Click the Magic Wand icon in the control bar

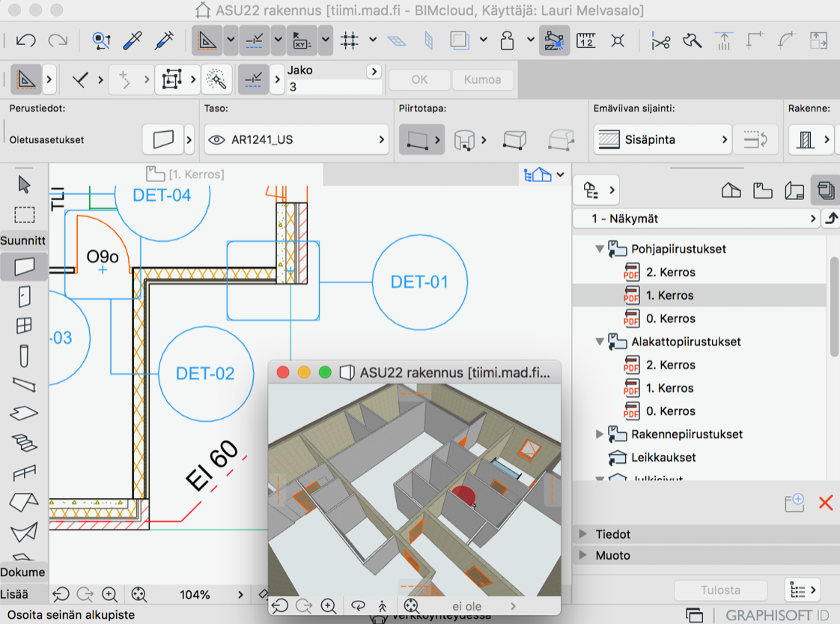(216, 80)
